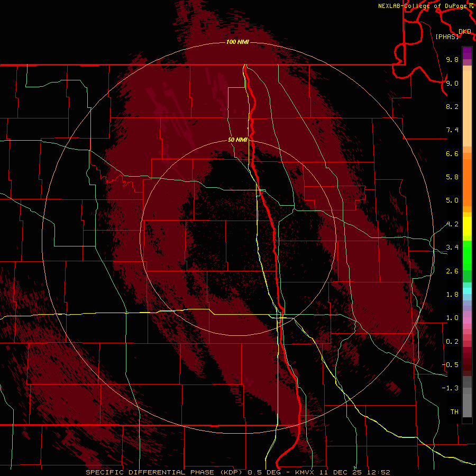Select the 8.2 color scale value
Image resolution: width=476 pixels, height=476 pixels.
(x=452, y=106)
